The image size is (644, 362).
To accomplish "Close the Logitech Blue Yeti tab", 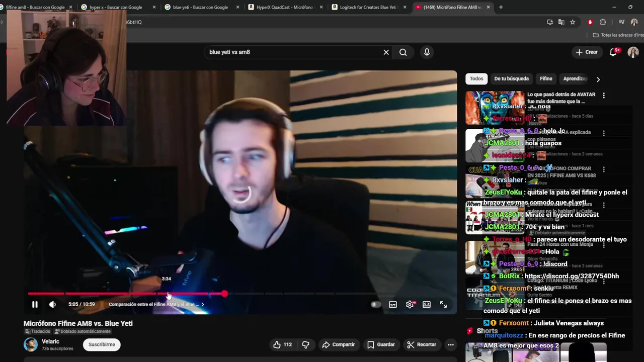I will [x=405, y=7].
